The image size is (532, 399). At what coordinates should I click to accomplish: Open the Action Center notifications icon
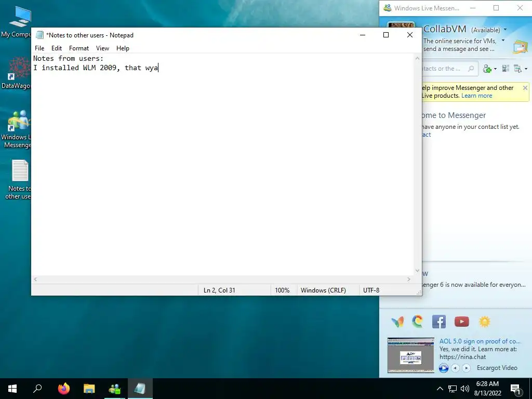(x=516, y=389)
